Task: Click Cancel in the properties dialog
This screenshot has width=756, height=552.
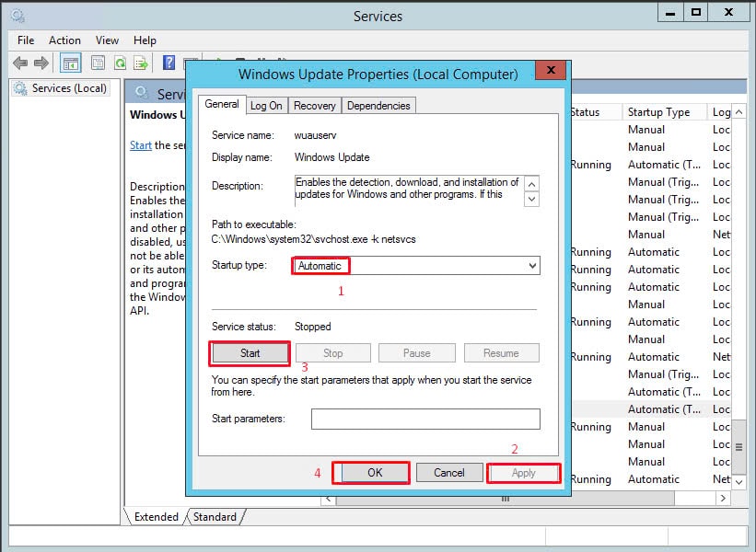Action: tap(449, 473)
